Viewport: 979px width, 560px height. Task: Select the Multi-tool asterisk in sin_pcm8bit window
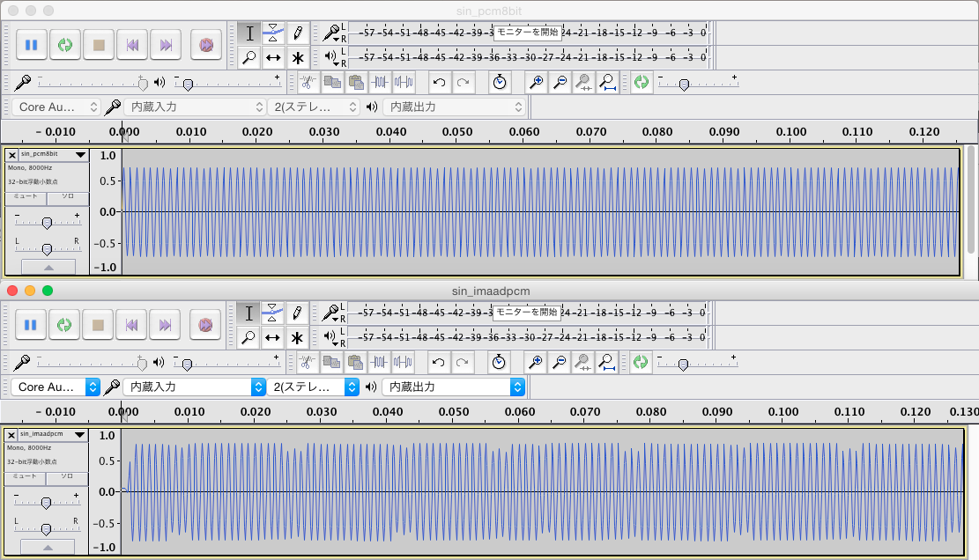click(298, 58)
